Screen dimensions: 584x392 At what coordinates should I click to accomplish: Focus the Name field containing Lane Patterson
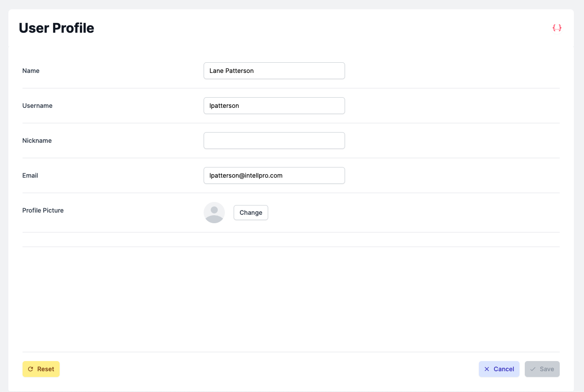[274, 71]
